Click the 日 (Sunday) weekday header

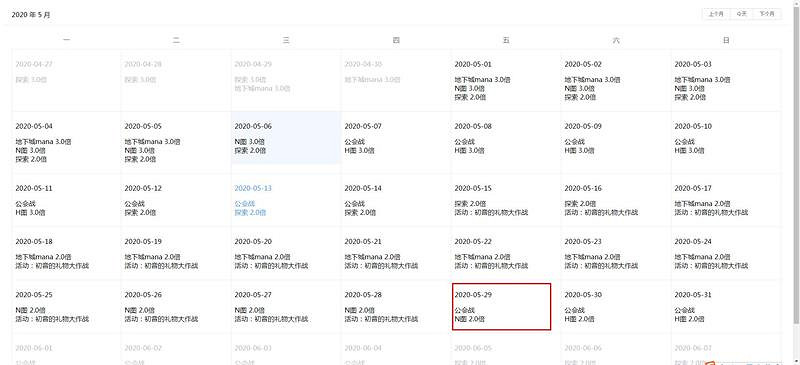tap(726, 40)
